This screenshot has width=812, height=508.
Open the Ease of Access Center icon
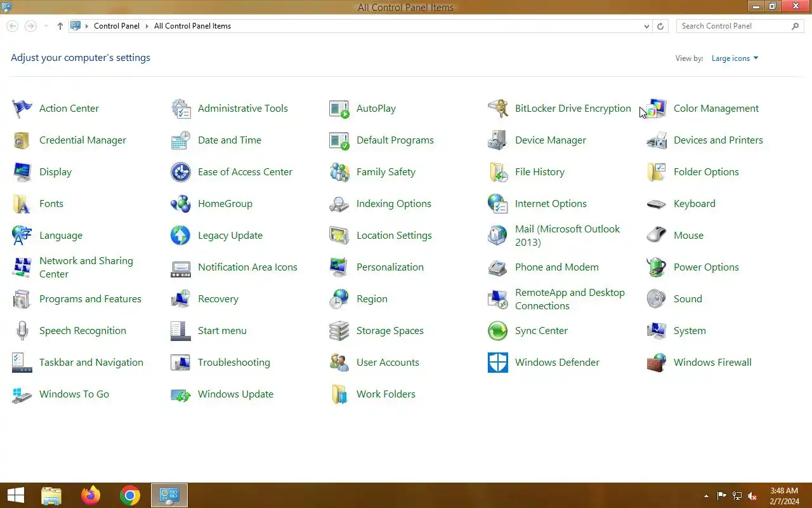tap(181, 172)
